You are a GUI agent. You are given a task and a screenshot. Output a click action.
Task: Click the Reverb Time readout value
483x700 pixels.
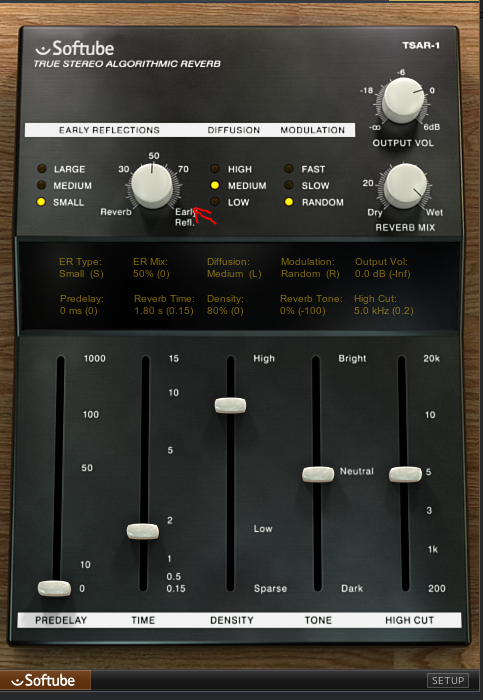point(164,311)
